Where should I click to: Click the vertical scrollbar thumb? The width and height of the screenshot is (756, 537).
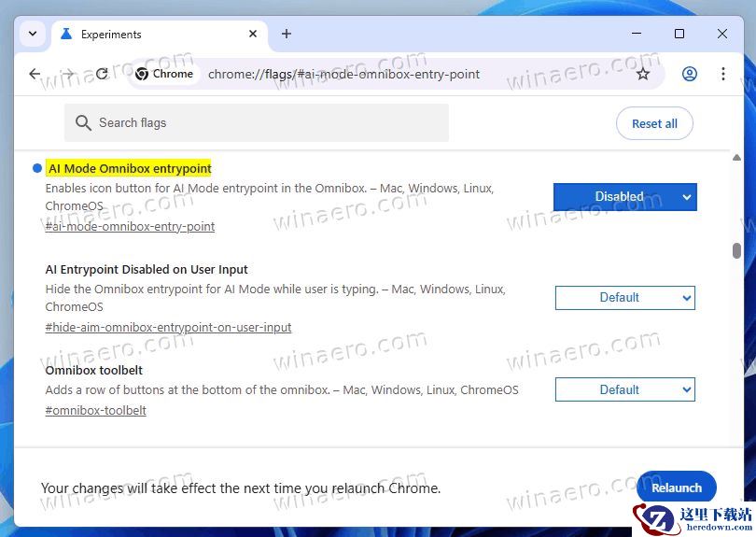[x=736, y=250]
